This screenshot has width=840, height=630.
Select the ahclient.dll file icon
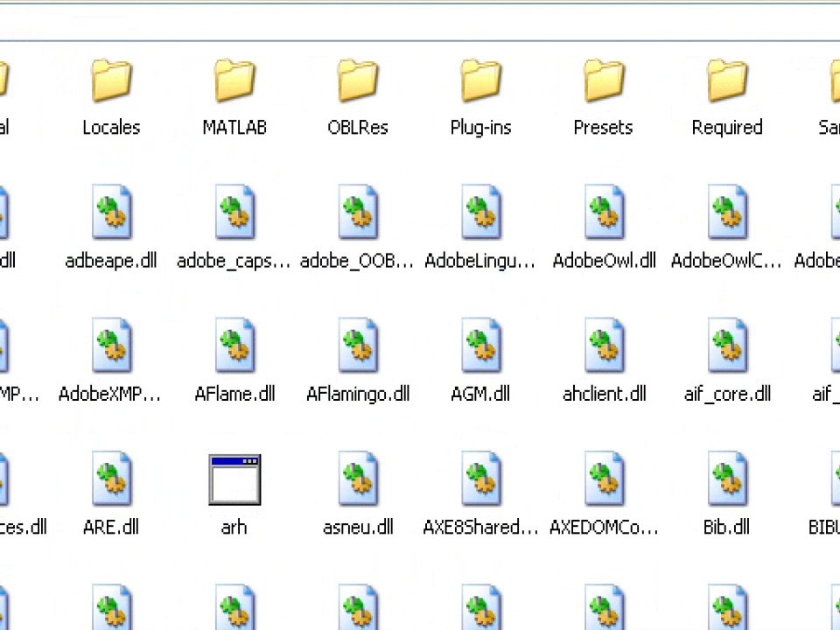[x=604, y=346]
